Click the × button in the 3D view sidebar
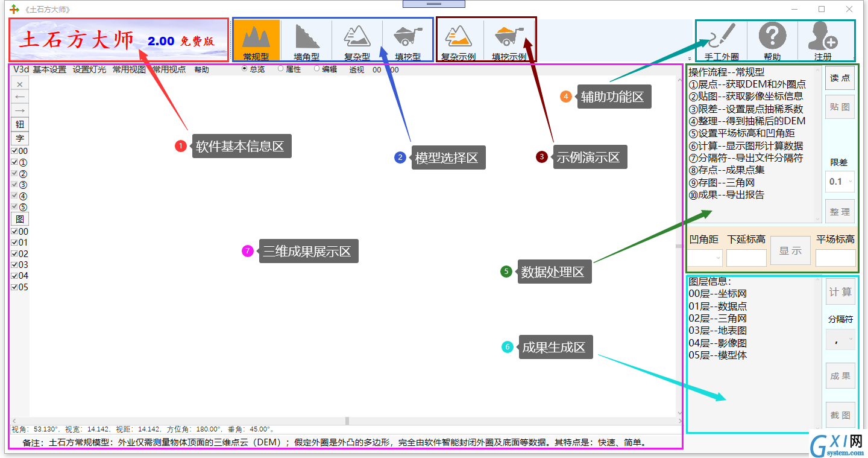The image size is (868, 458). click(20, 84)
